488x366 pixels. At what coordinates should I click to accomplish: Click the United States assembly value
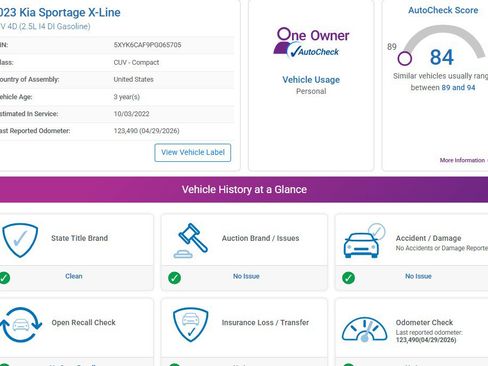(133, 79)
